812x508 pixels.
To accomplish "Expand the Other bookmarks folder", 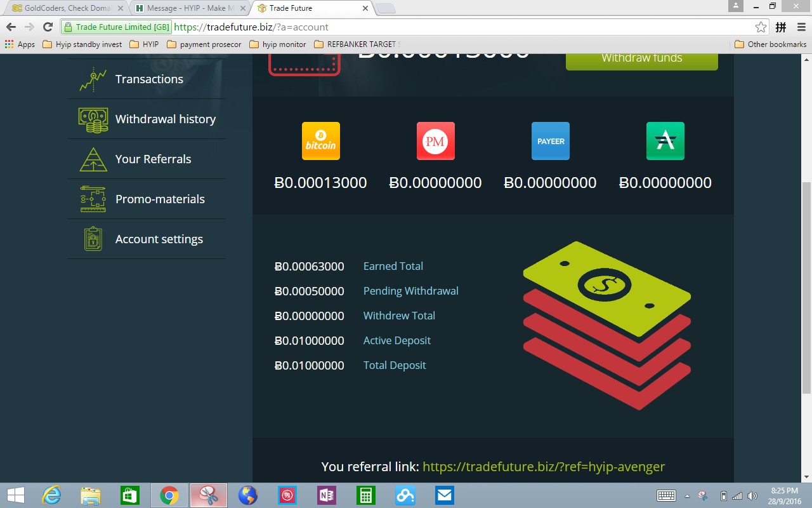I will (770, 44).
